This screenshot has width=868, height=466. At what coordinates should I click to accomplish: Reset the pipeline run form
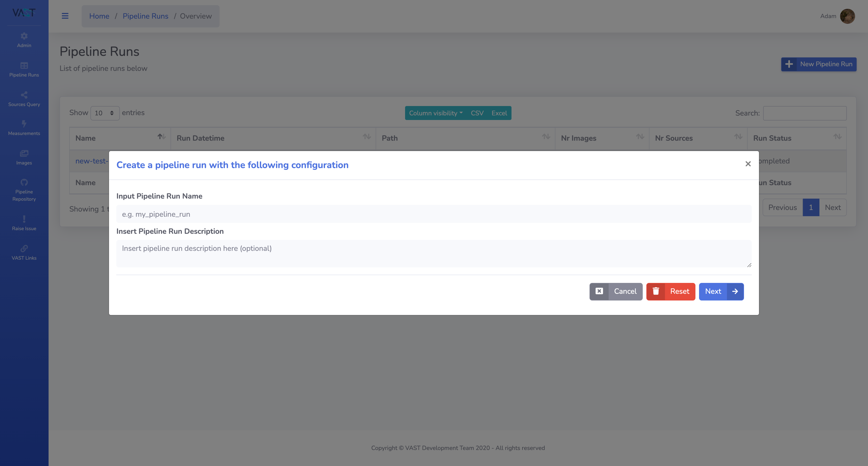coord(671,291)
